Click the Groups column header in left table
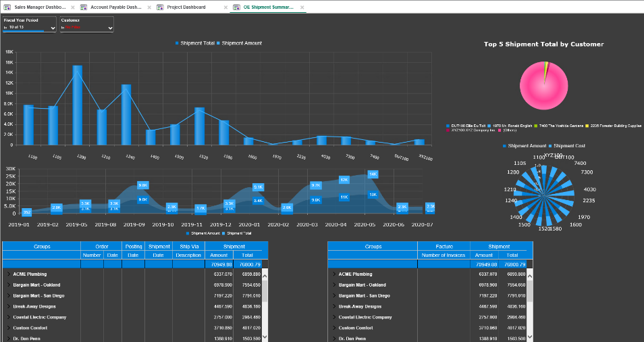 point(42,247)
